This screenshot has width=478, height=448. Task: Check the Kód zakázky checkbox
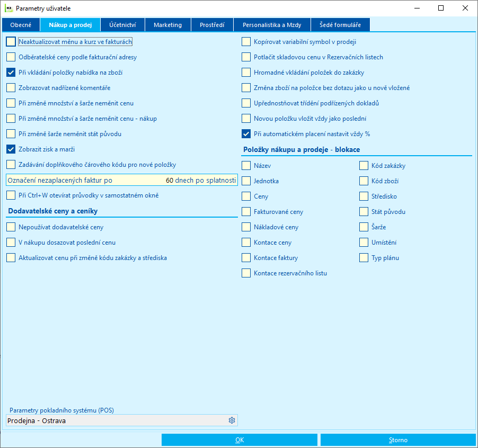click(364, 165)
